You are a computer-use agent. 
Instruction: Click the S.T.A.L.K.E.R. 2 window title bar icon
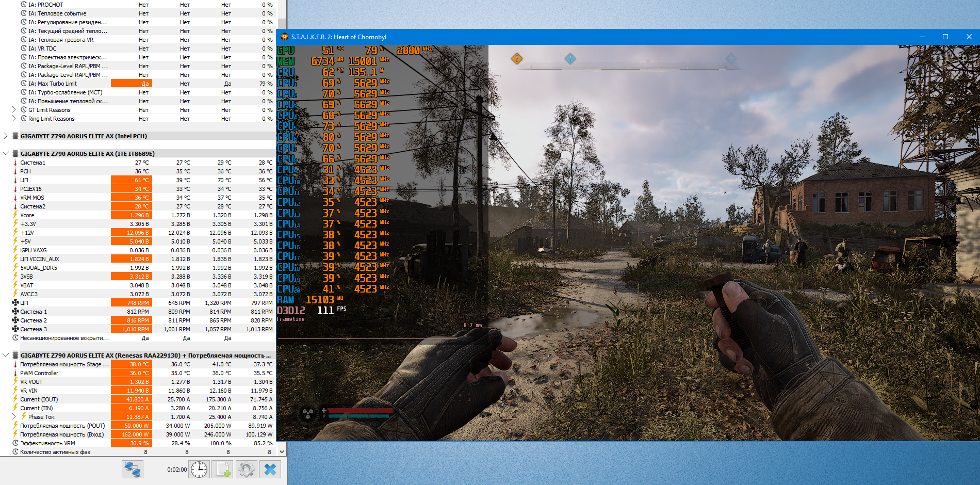coord(284,37)
